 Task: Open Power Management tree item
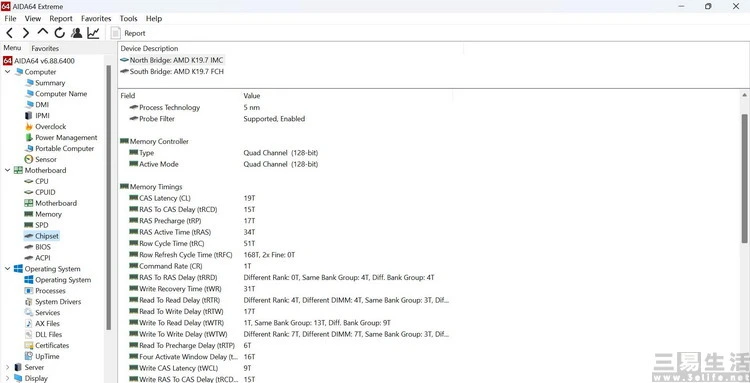tap(61, 138)
